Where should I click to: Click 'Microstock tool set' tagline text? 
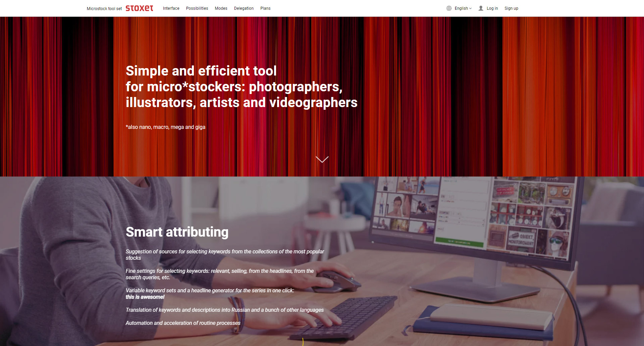(x=104, y=9)
